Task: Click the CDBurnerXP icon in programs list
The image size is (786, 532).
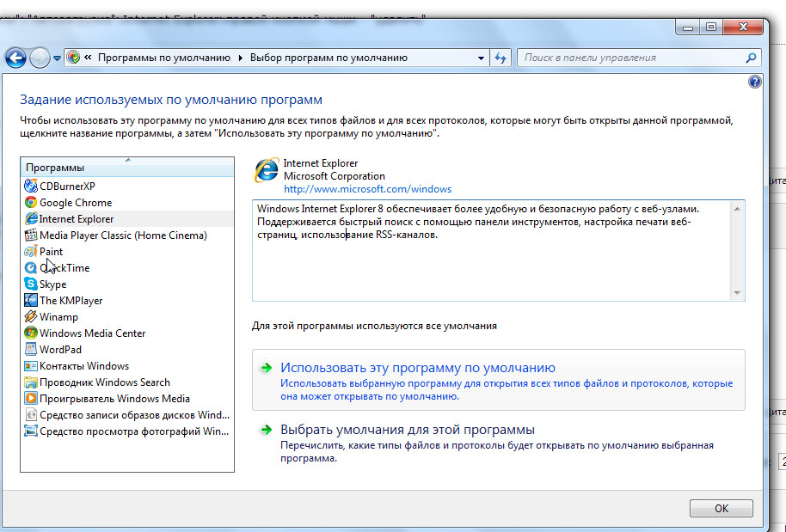Action: (x=31, y=187)
